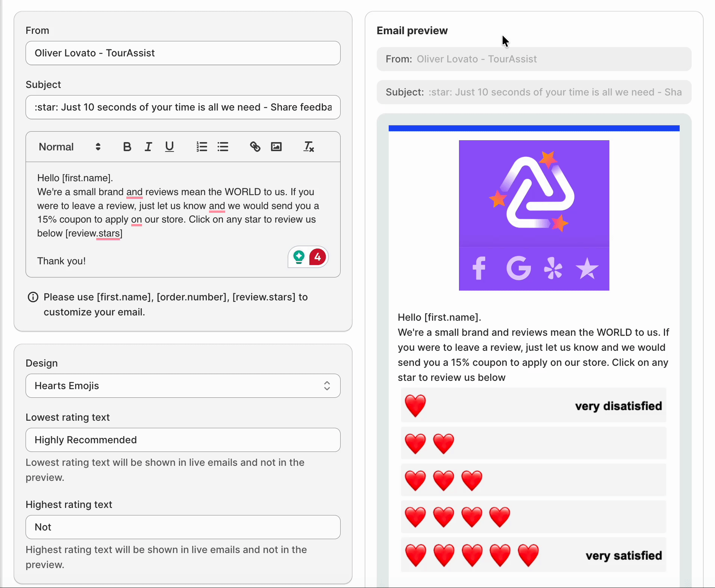The width and height of the screenshot is (715, 588).
Task: Toggle italic formatting in editor toolbar
Action: click(148, 147)
